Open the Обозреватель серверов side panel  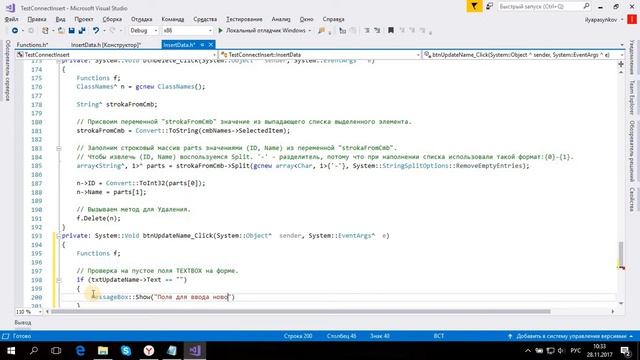pyautogui.click(x=7, y=70)
